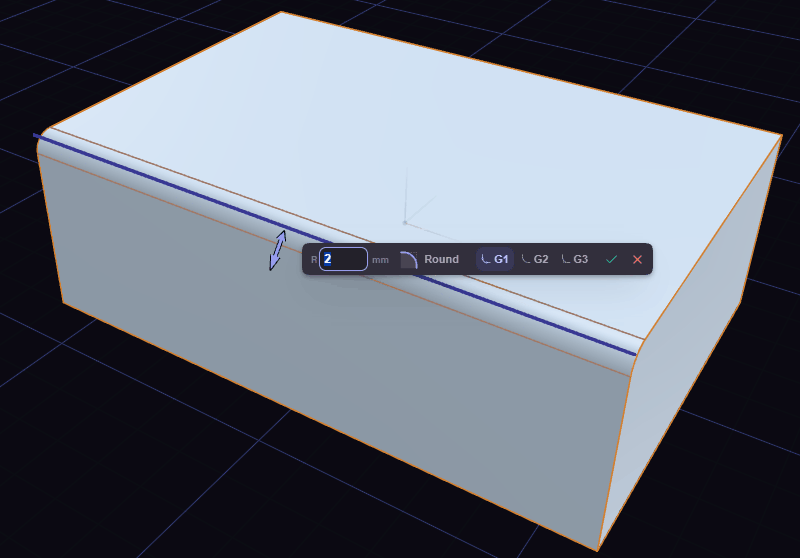Confirm fillet with the green checkmark

[x=611, y=260]
